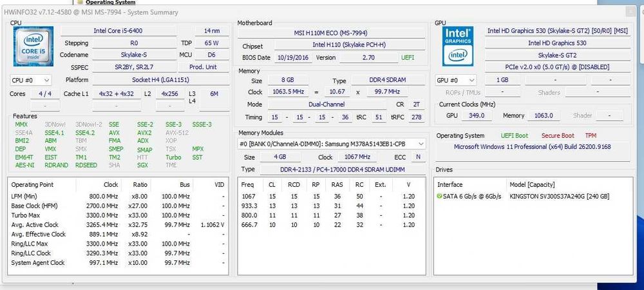Image resolution: width=644 pixels, height=290 pixels.
Task: Close the System Summary window
Action: coord(631,12)
